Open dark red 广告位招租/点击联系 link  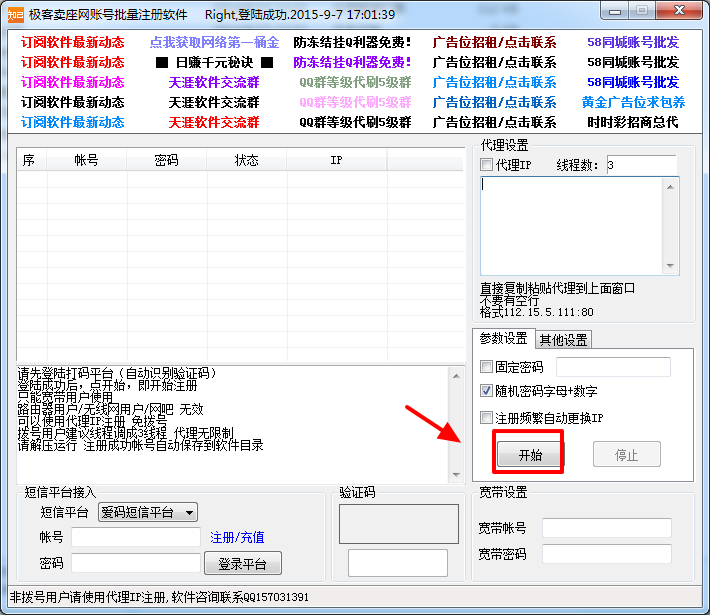(x=494, y=42)
